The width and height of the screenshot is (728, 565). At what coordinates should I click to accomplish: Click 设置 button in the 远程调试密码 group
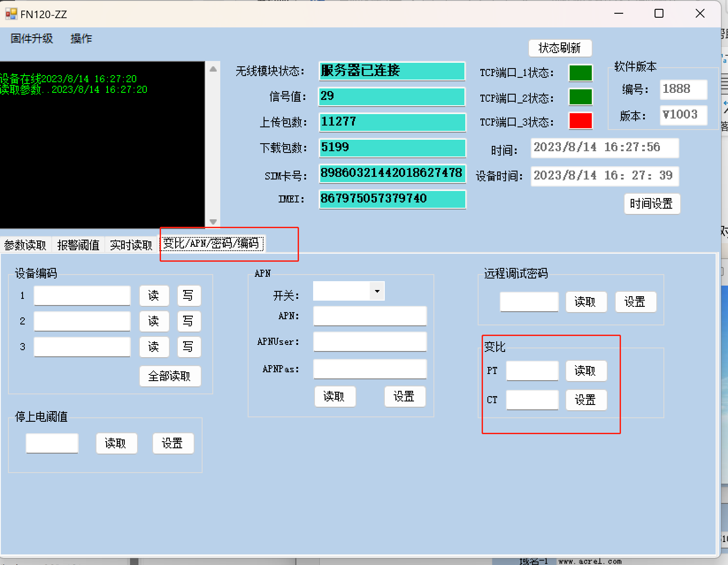click(635, 302)
